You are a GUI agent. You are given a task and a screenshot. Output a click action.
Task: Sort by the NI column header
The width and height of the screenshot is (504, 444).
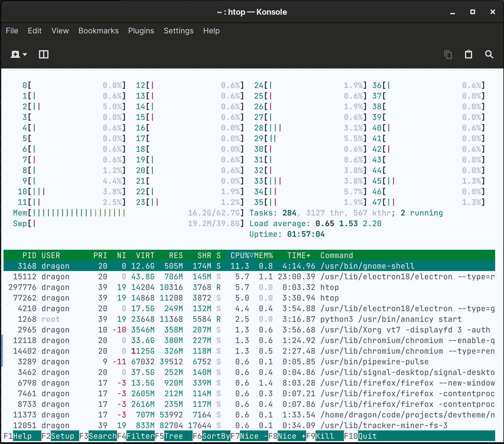point(122,255)
